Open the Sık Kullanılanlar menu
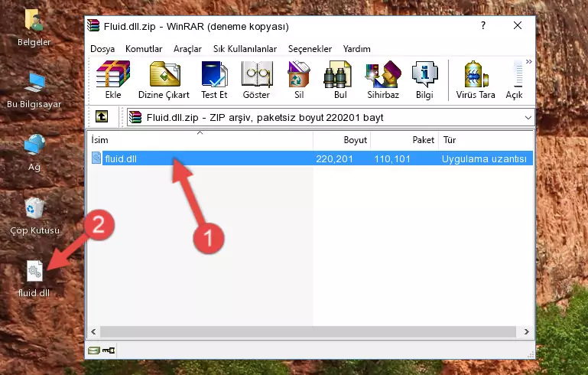 click(245, 49)
